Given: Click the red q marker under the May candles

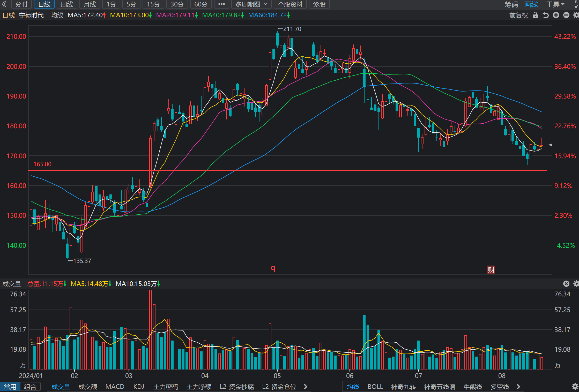Looking at the screenshot, I should click(x=273, y=268).
